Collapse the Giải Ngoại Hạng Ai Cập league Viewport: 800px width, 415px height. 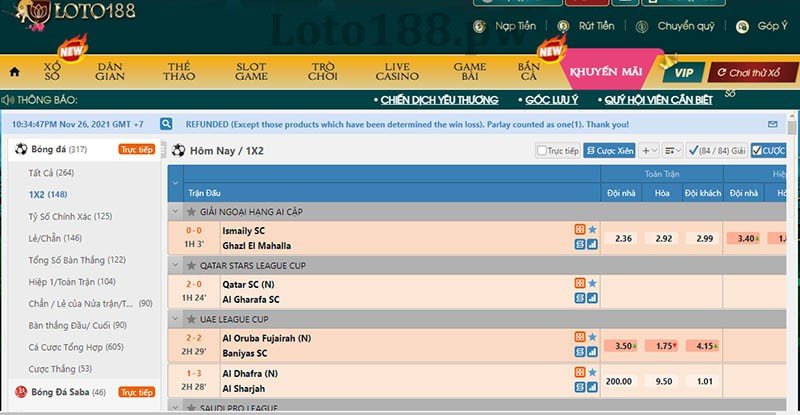pyautogui.click(x=176, y=211)
